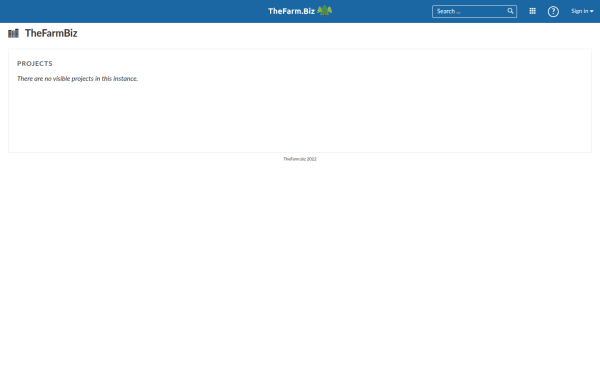The width and height of the screenshot is (600, 375).
Task: Click the TheFarmBiz page title
Action: pos(51,33)
